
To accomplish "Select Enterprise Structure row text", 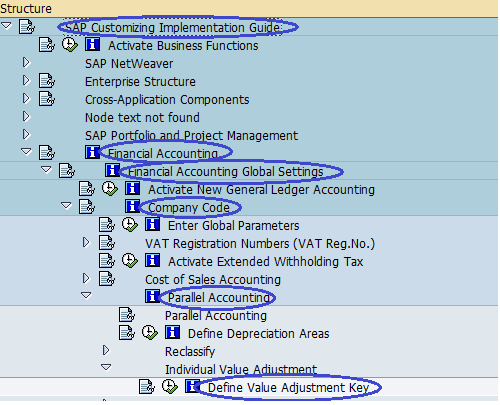I will (140, 82).
